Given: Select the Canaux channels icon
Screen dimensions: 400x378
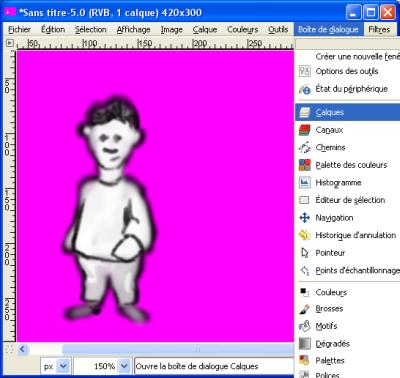Looking at the screenshot, I should coord(304,130).
